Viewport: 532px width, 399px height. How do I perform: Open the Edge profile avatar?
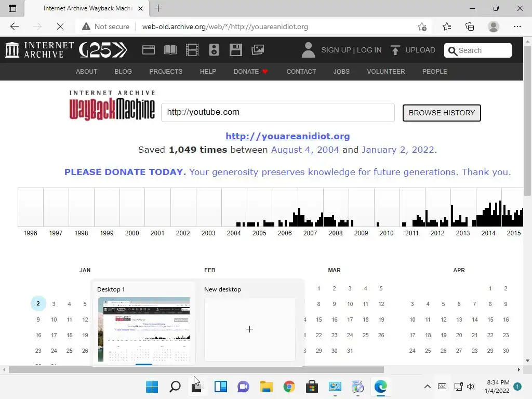[493, 26]
